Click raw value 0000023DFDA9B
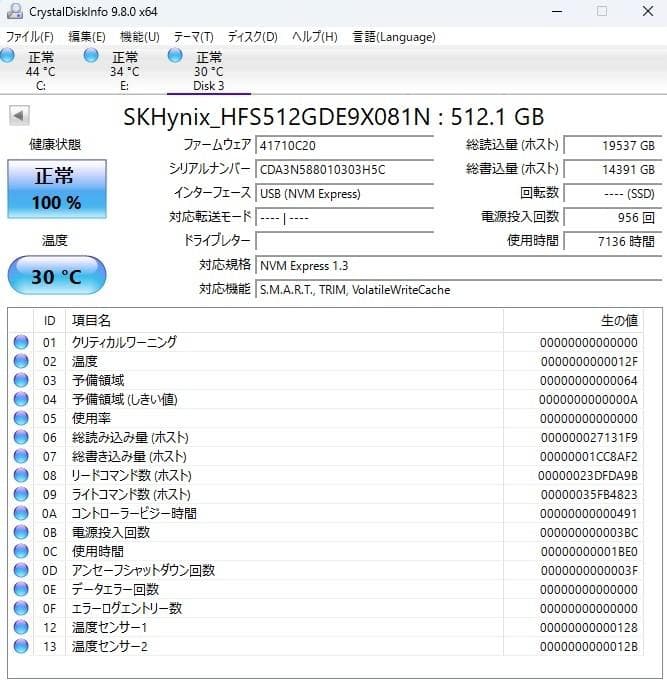This screenshot has width=667, height=682. (x=588, y=475)
